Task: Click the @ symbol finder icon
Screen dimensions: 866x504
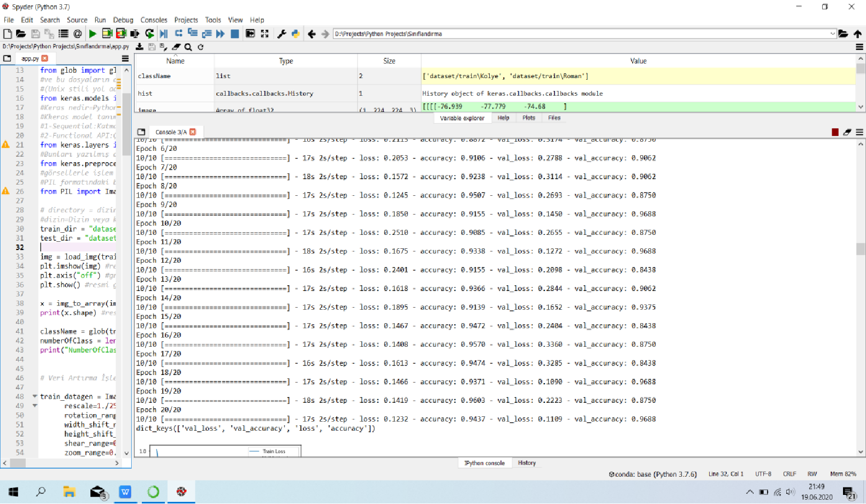Action: pos(78,34)
